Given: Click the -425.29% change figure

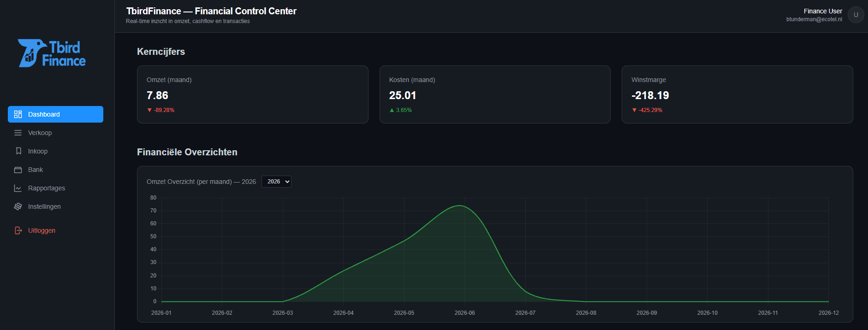Looking at the screenshot, I should click(650, 110).
